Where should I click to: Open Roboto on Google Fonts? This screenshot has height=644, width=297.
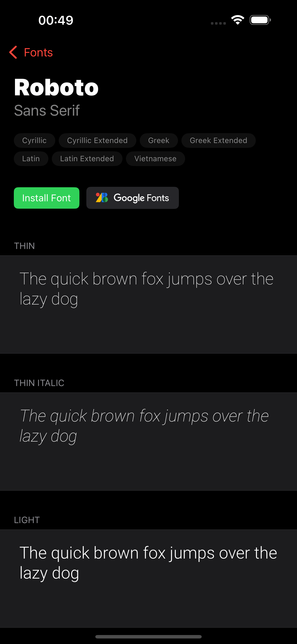pos(133,198)
